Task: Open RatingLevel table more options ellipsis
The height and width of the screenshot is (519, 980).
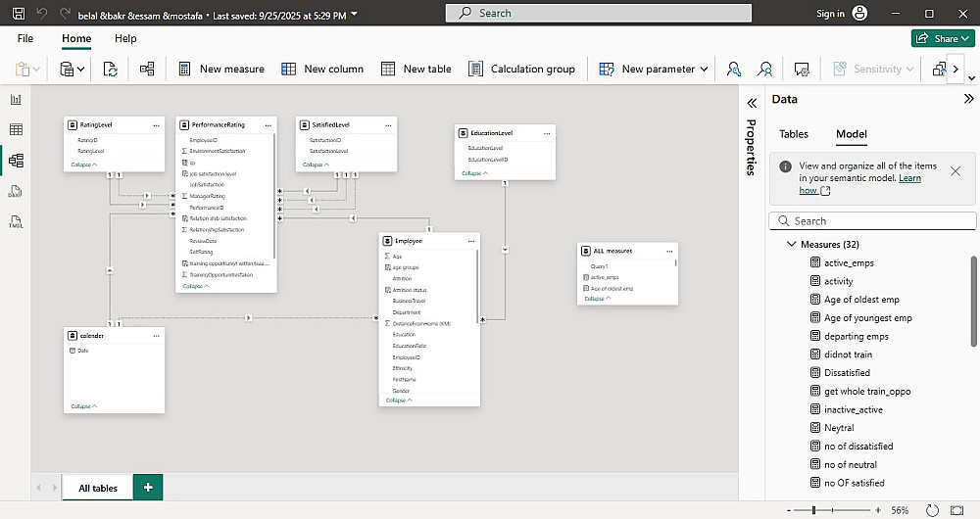Action: [157, 125]
